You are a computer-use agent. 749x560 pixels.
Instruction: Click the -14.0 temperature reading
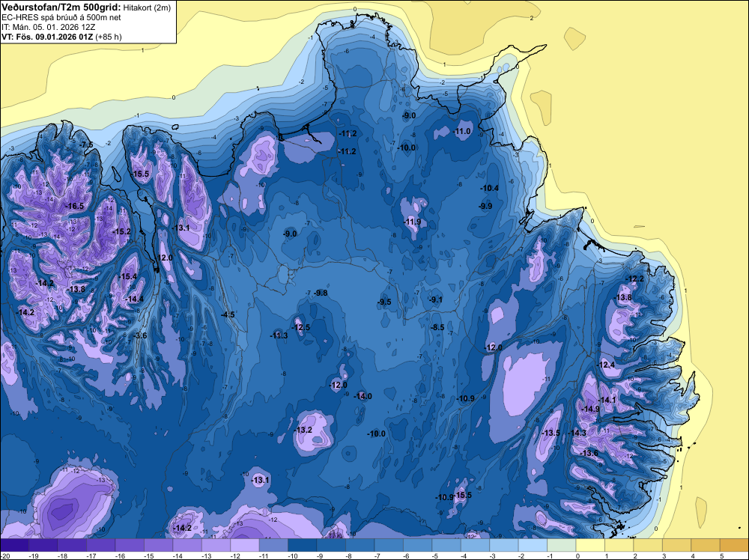363,396
